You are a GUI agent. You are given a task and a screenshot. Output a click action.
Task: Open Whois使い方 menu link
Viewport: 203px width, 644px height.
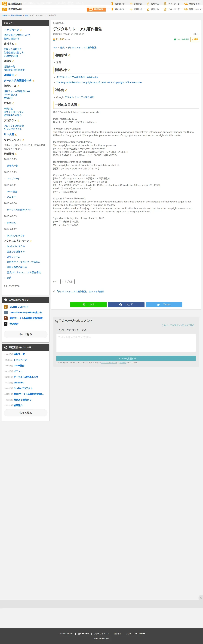[10, 94]
